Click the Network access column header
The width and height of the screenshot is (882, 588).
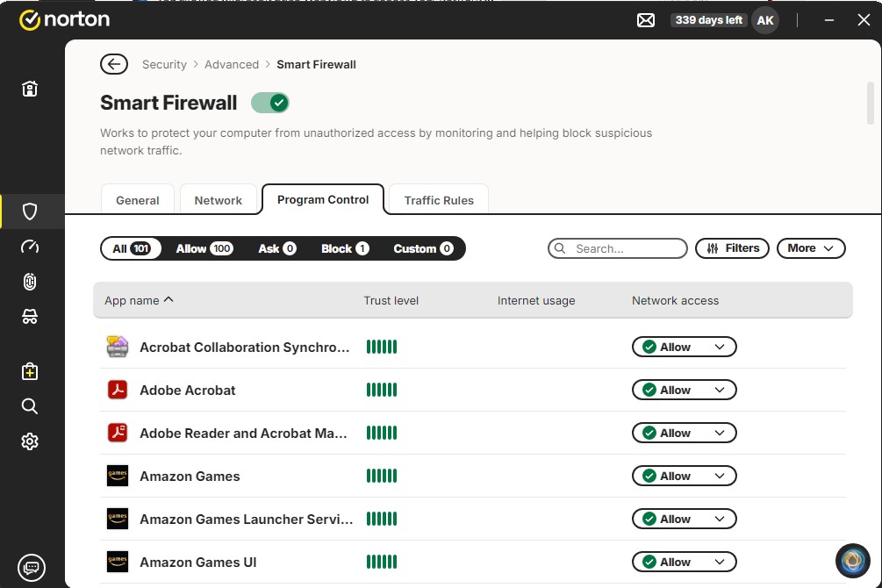(675, 300)
